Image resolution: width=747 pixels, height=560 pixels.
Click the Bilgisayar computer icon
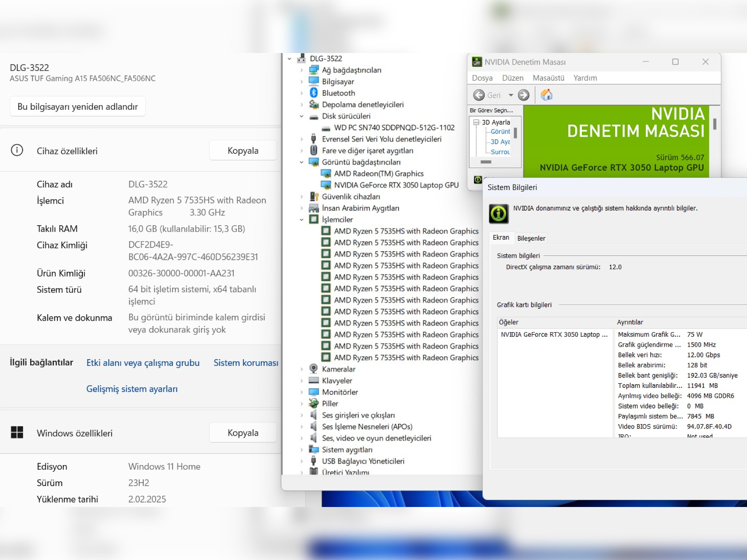314,81
